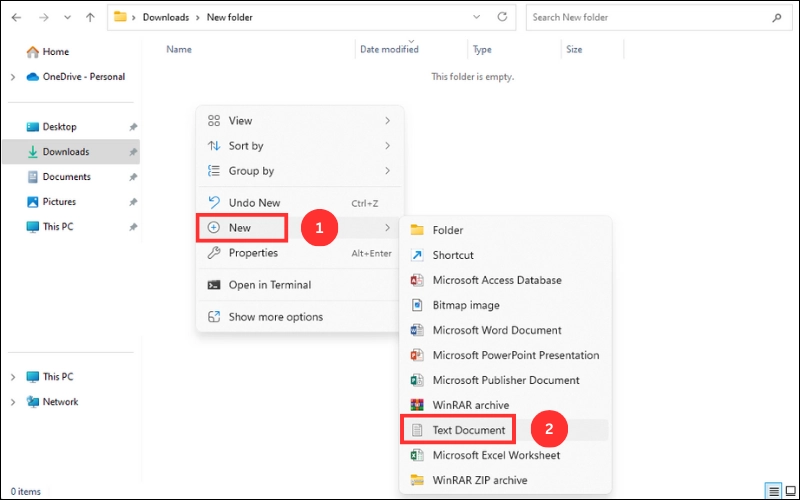This screenshot has height=500, width=800.
Task: Sort by the Date modified column header
Action: (389, 49)
